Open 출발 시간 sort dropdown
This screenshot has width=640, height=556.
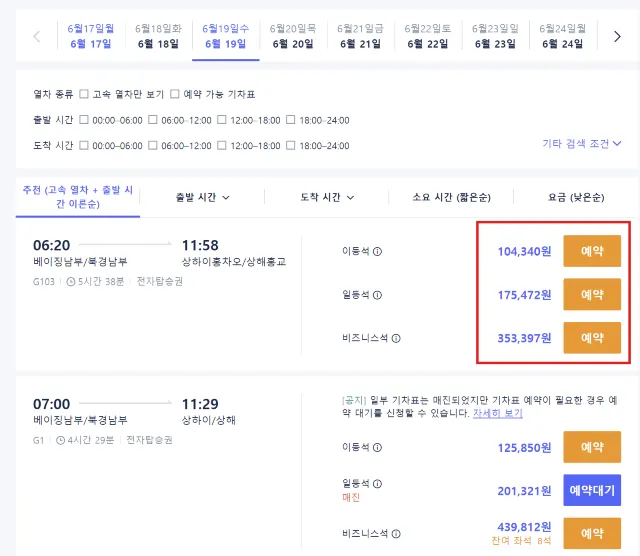click(202, 197)
